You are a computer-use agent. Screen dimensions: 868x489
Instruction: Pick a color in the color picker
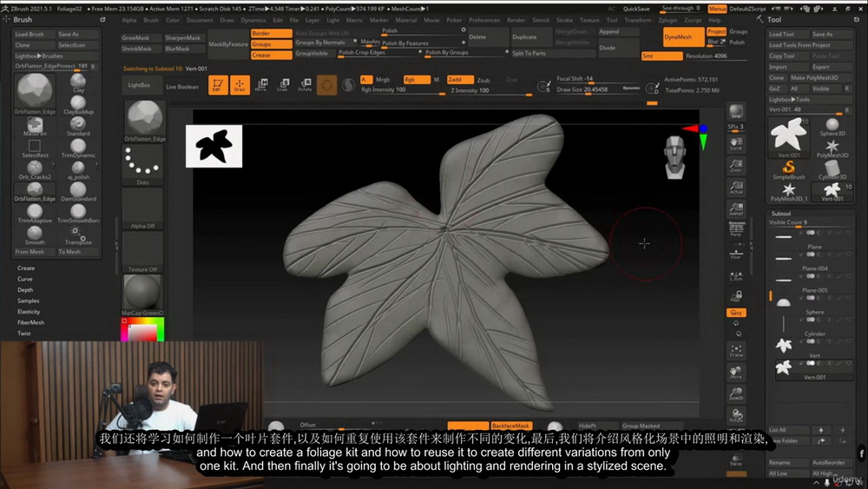[142, 329]
